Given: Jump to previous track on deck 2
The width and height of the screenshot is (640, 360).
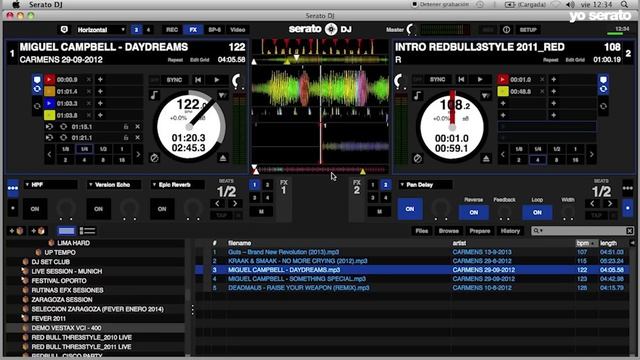Looking at the screenshot, I should tap(461, 80).
